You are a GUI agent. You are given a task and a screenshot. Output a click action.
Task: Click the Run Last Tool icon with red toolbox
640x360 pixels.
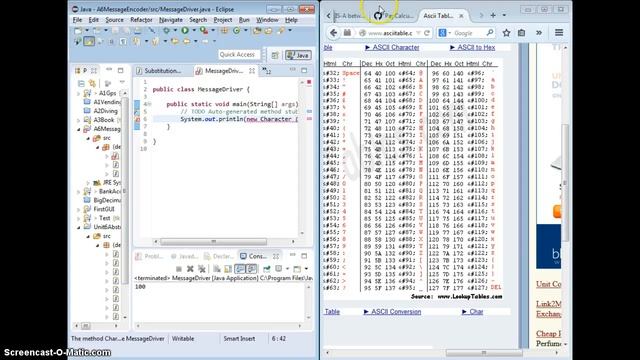[204, 31]
